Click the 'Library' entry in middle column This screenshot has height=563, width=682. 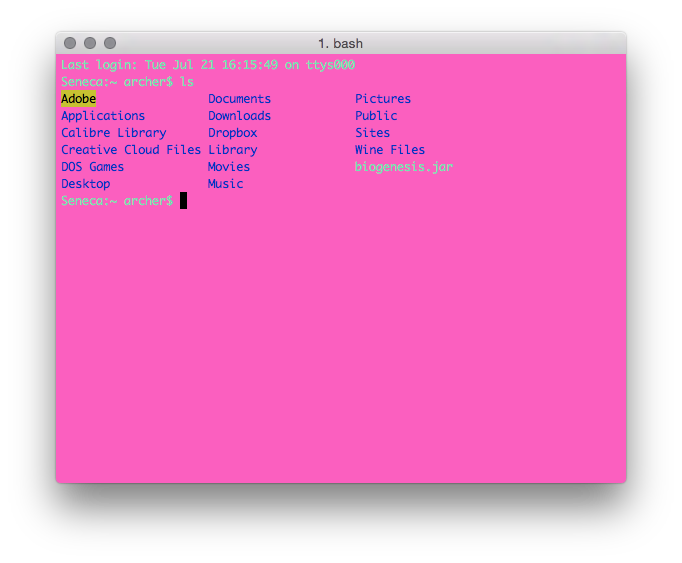click(233, 150)
